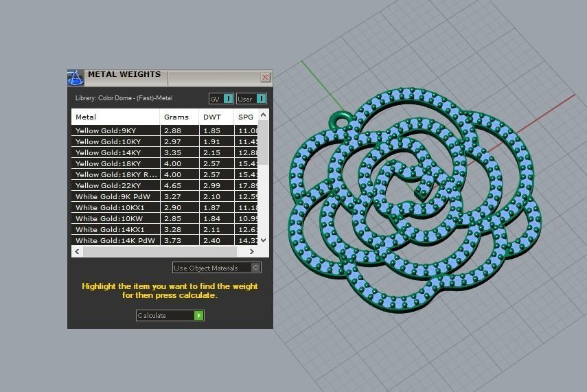Select the White Gold:14KX1 row
The width and height of the screenshot is (587, 392).
pyautogui.click(x=164, y=229)
